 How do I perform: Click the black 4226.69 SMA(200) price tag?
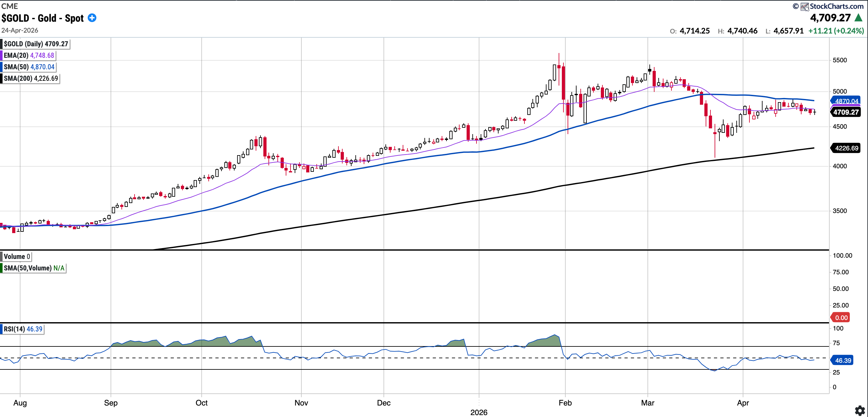point(846,148)
